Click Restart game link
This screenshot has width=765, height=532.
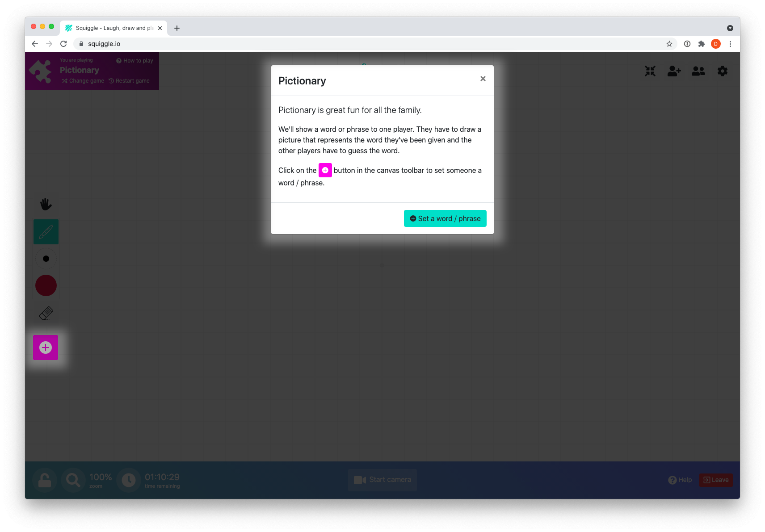point(129,81)
